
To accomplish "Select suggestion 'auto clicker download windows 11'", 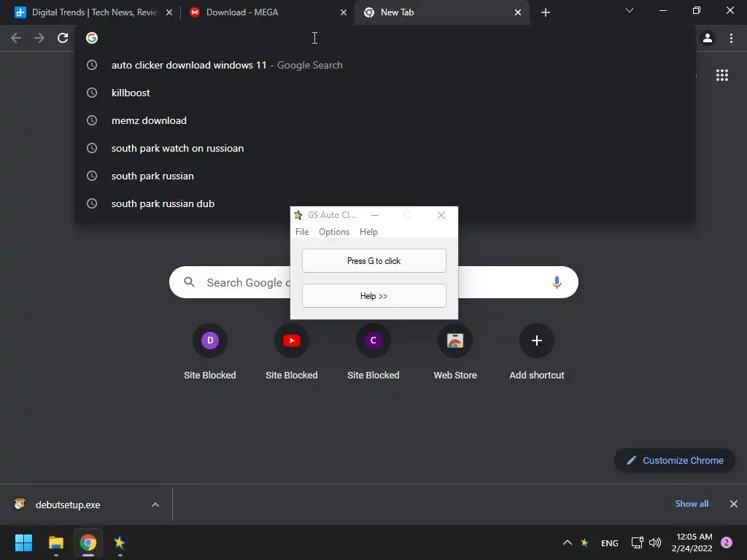I will 385,65.
